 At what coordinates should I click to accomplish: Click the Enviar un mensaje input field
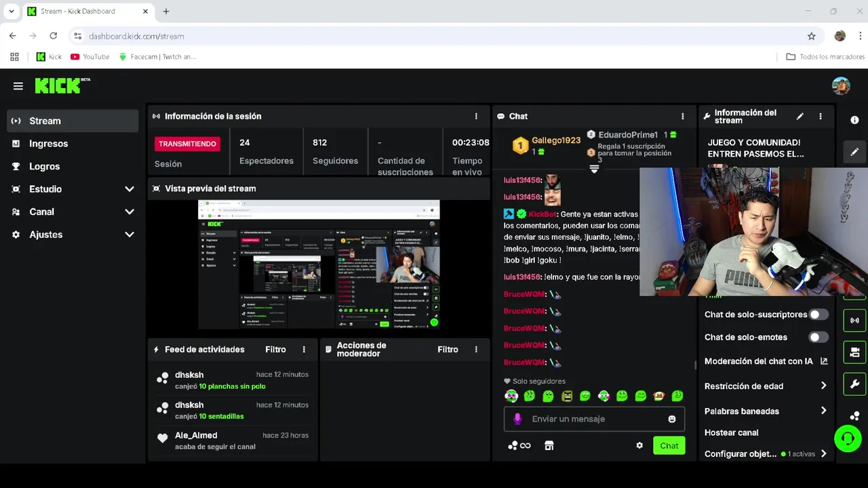click(594, 419)
